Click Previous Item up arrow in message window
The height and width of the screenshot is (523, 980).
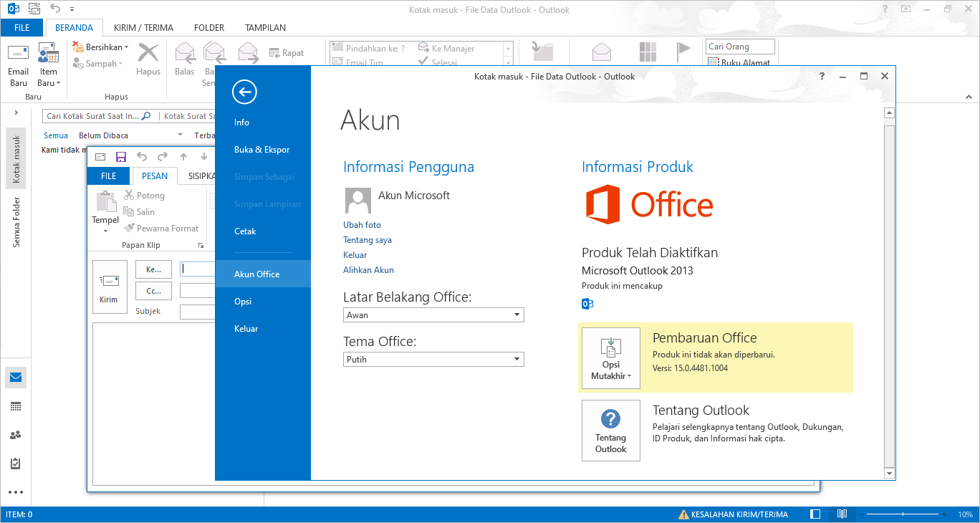tap(183, 157)
